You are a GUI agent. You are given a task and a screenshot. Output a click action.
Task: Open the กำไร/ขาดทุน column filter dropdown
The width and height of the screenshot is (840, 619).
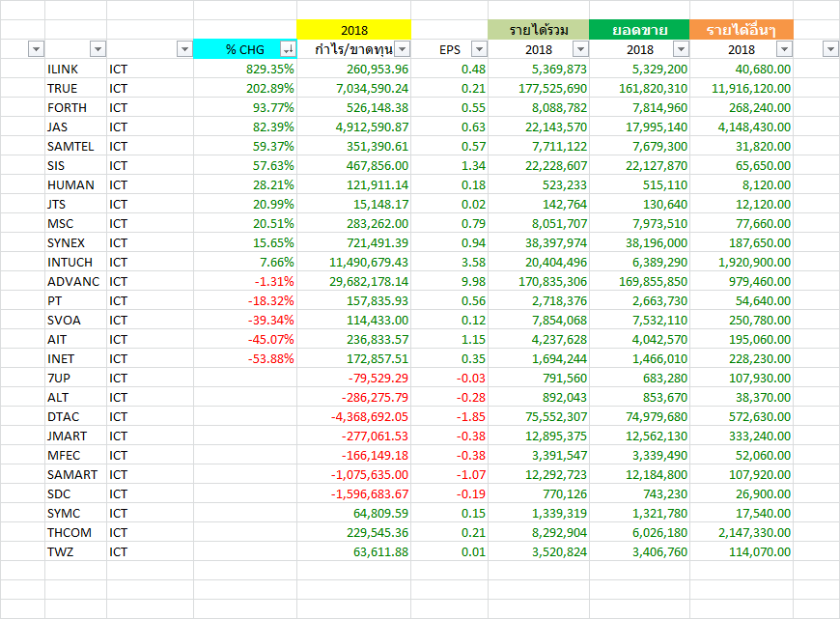point(403,49)
